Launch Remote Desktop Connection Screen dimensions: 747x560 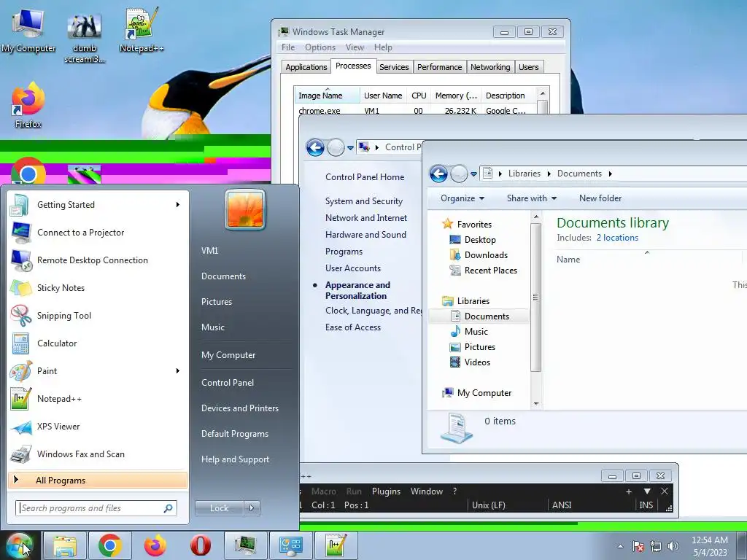(x=98, y=260)
